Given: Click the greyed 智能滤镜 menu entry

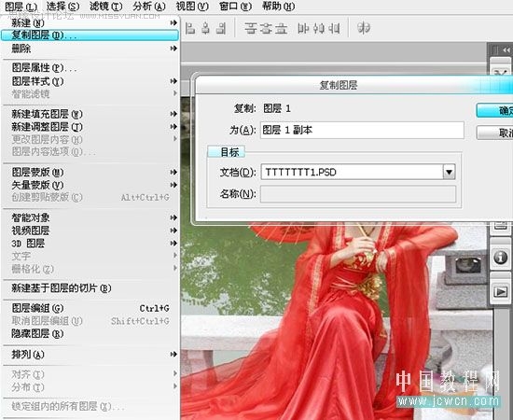Looking at the screenshot, I should (90, 94).
